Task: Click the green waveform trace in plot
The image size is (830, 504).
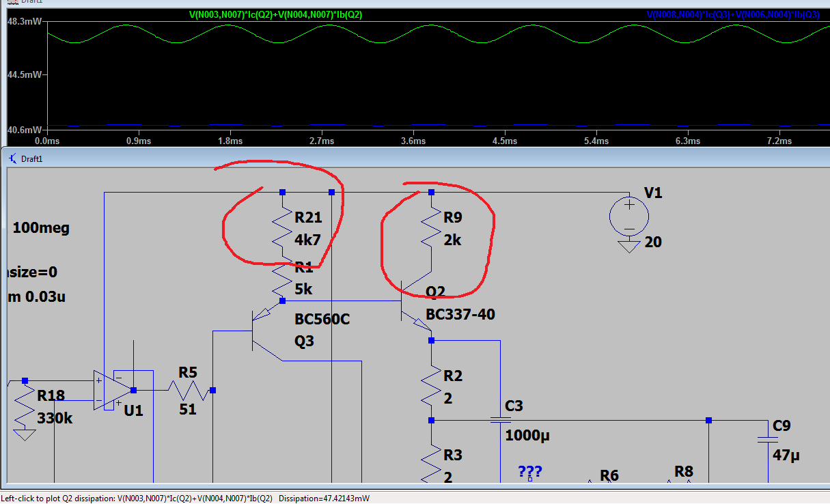Action: [437, 34]
